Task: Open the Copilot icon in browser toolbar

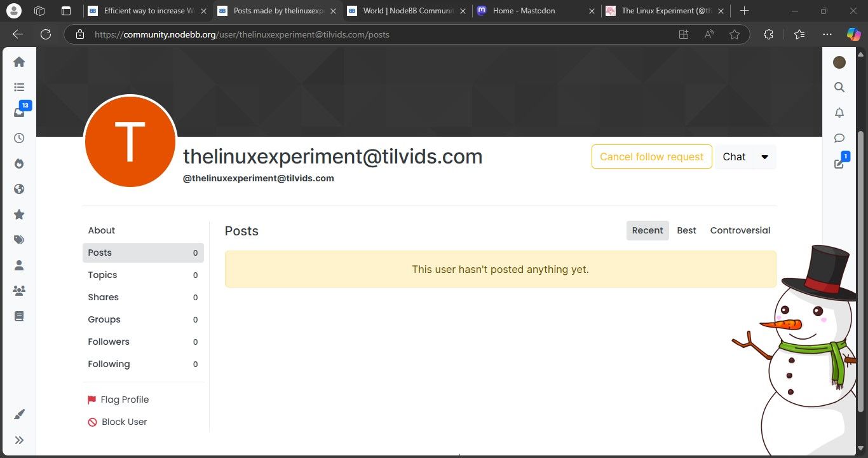Action: 853,34
